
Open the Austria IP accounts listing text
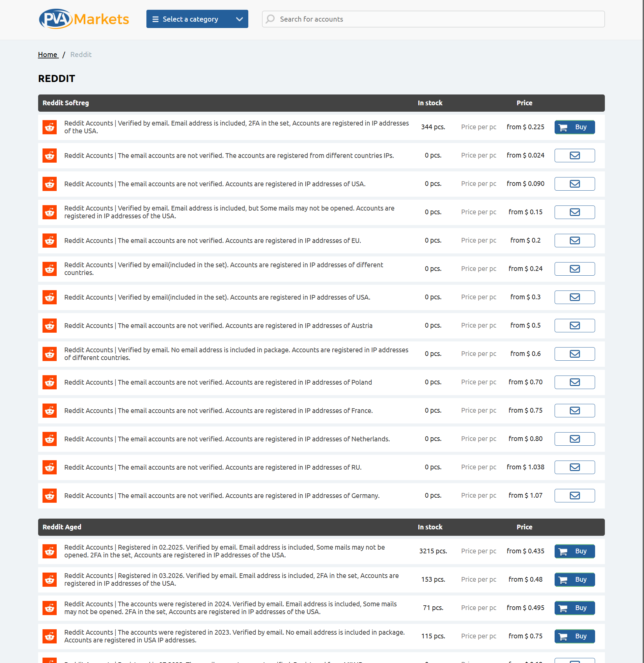coord(218,325)
